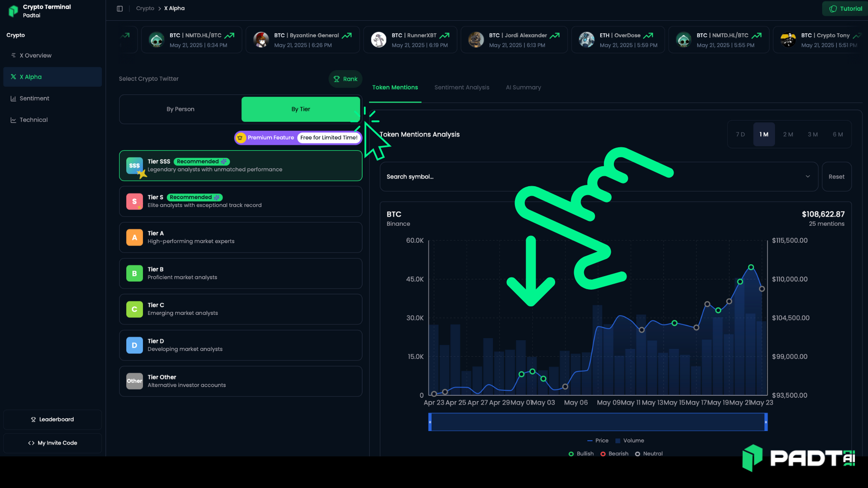Click the Padtai logo in sidebar
Viewport: 868px width, 488px height.
click(x=14, y=11)
